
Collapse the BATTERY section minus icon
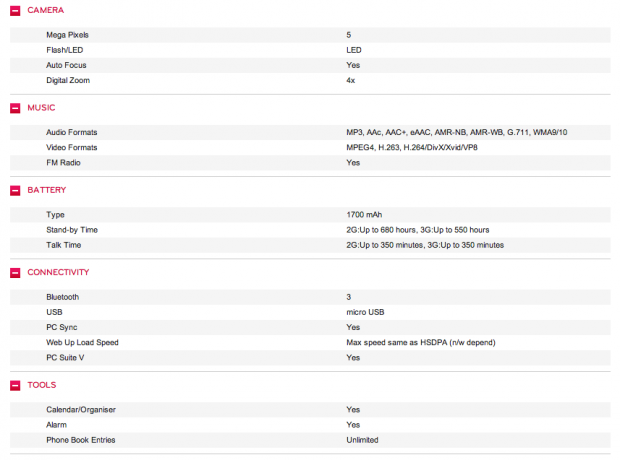point(15,191)
